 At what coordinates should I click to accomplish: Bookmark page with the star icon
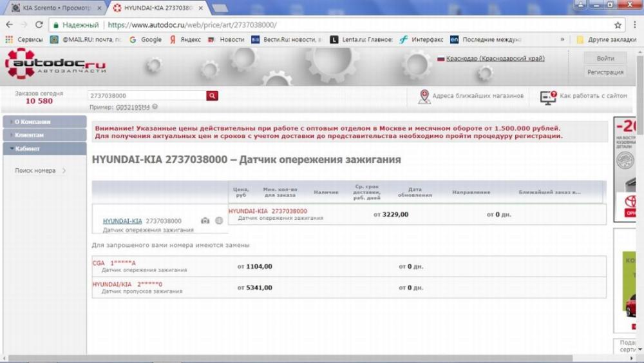tap(618, 25)
